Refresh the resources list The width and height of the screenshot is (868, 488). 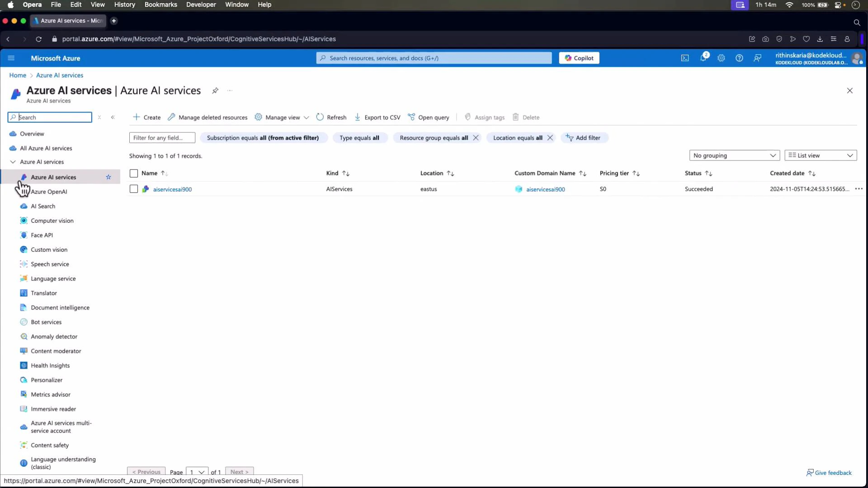[331, 117]
